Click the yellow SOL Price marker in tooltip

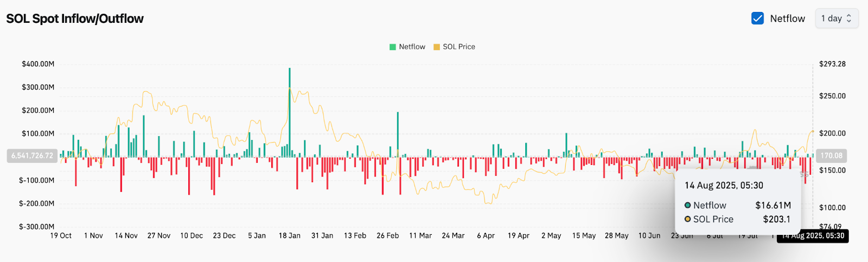(x=687, y=219)
